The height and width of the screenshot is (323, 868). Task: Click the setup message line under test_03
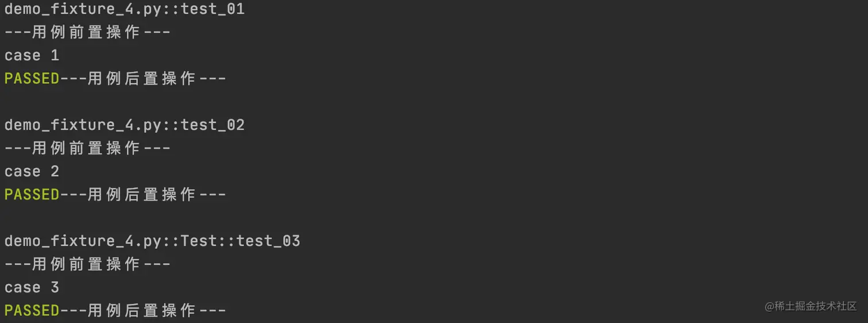[x=87, y=264]
